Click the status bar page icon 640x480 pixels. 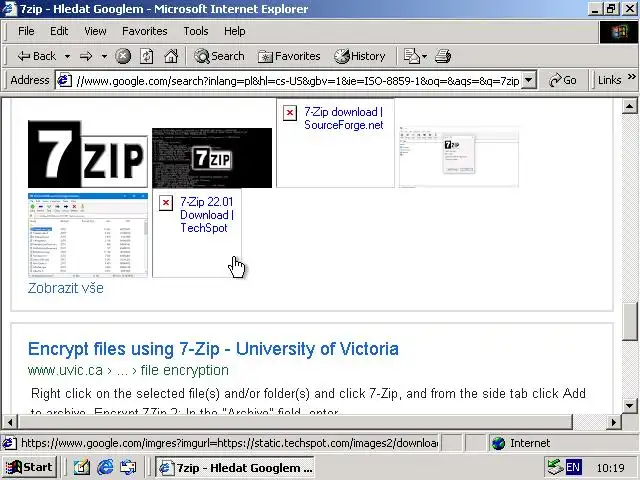(x=10, y=443)
